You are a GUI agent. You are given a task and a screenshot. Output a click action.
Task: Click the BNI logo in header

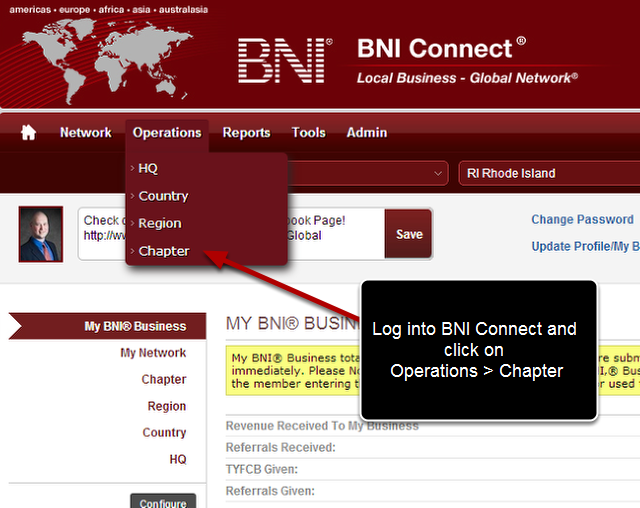pos(282,62)
